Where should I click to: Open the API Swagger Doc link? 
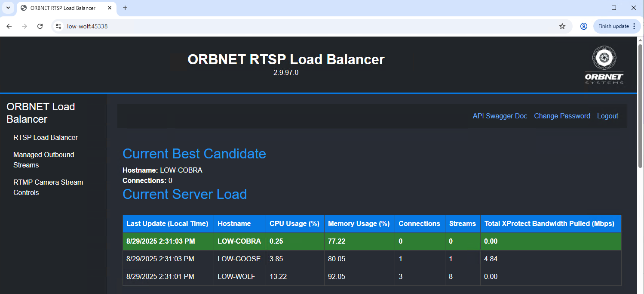500,116
